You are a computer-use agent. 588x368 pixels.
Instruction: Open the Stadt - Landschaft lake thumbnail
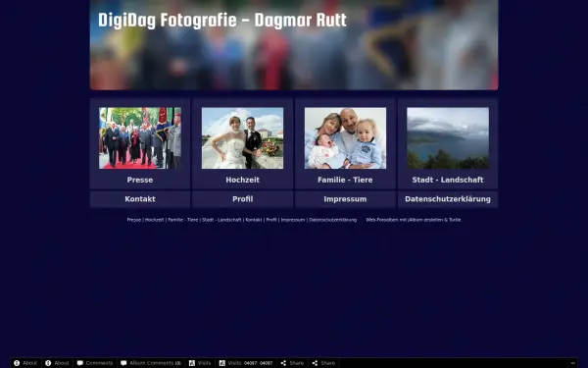point(448,138)
